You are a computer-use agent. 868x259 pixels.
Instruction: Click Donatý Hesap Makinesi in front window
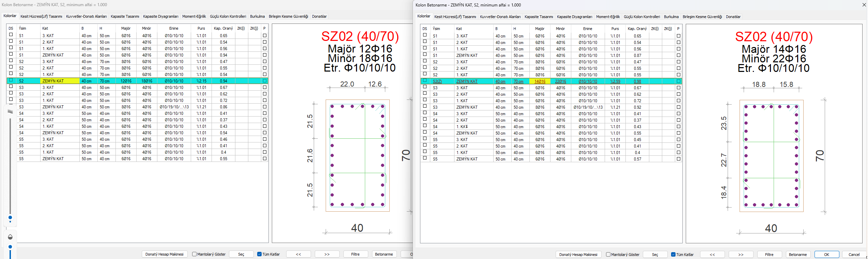(x=578, y=255)
